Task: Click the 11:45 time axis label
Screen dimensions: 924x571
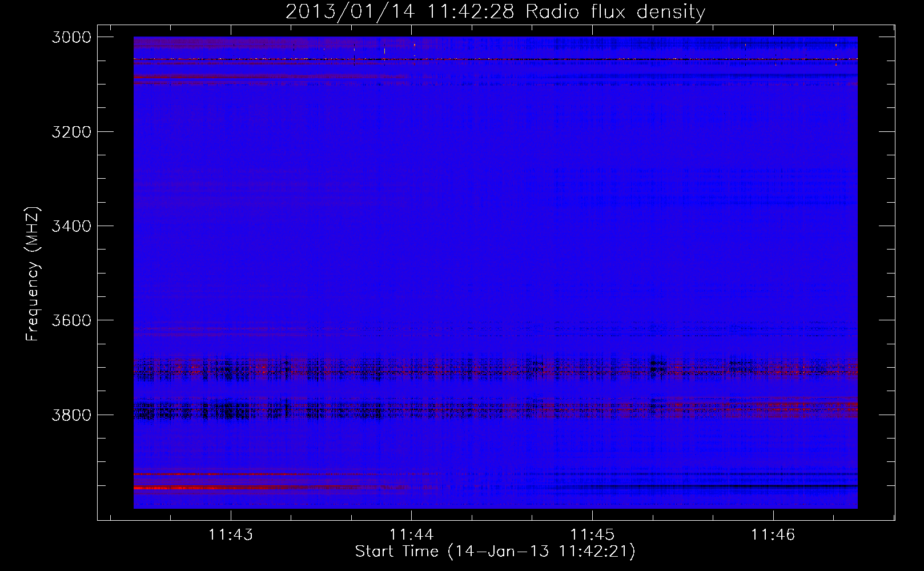Action: pos(592,535)
